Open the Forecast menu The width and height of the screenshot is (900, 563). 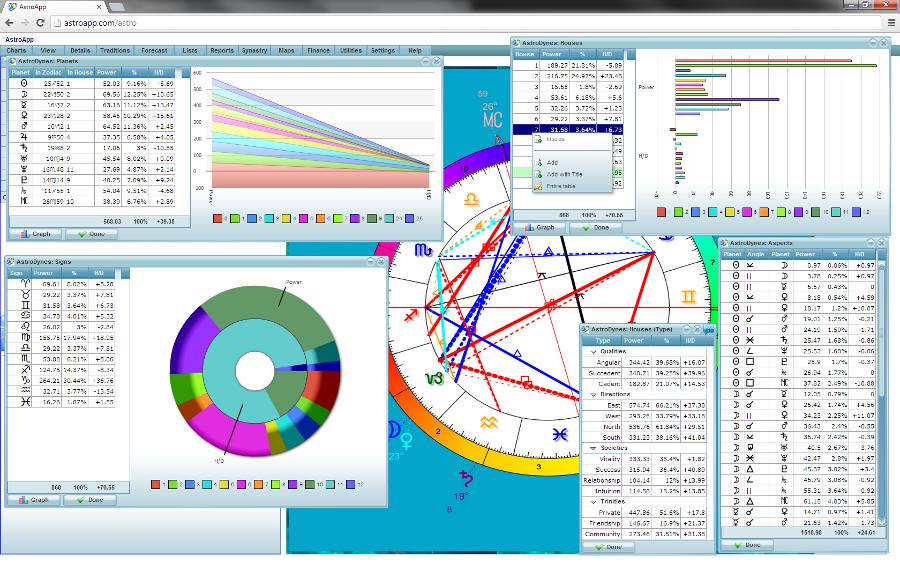coord(154,50)
